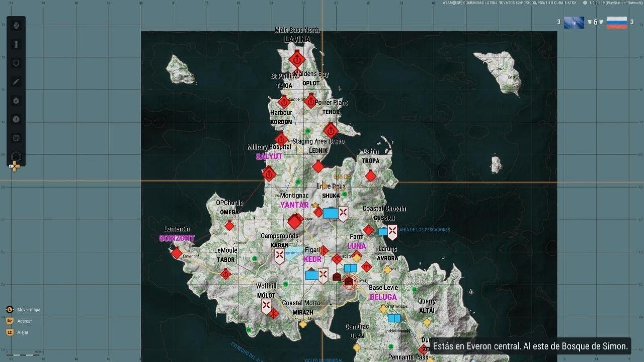644x362 pixels.
Task: Click the 'YANTAR' callsign label
Action: (x=294, y=205)
